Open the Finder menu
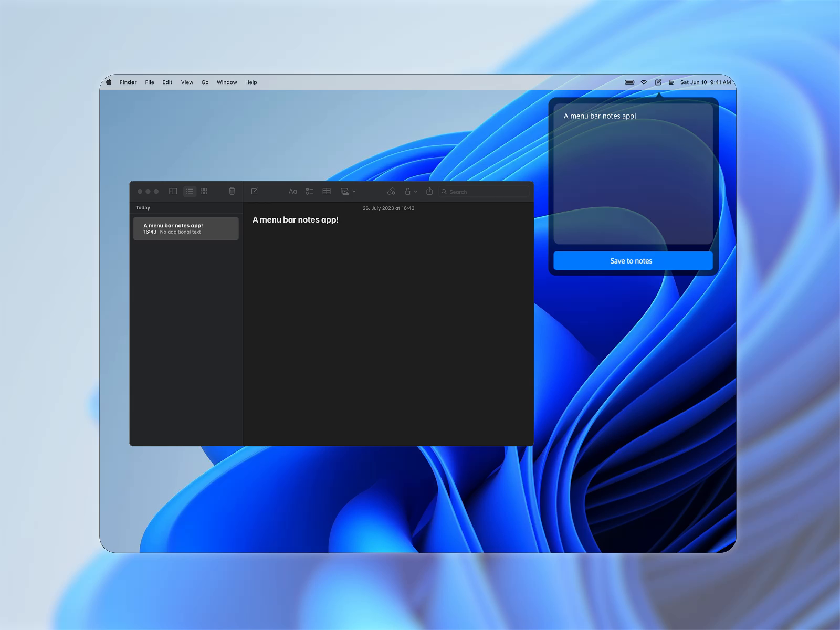Screen dimensions: 840x630 (128, 82)
